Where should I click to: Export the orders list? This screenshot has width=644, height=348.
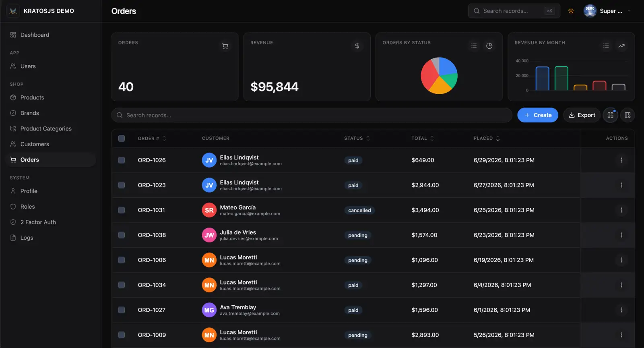click(x=582, y=115)
